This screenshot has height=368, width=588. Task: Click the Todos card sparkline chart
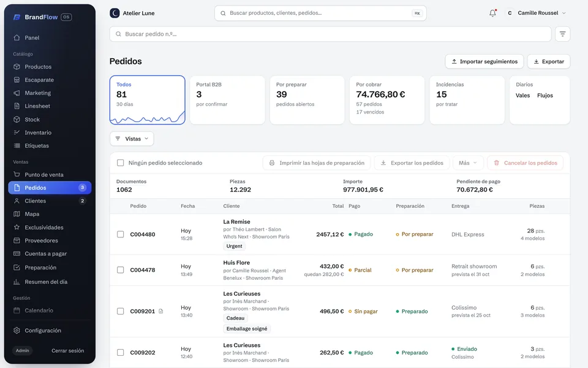click(148, 118)
